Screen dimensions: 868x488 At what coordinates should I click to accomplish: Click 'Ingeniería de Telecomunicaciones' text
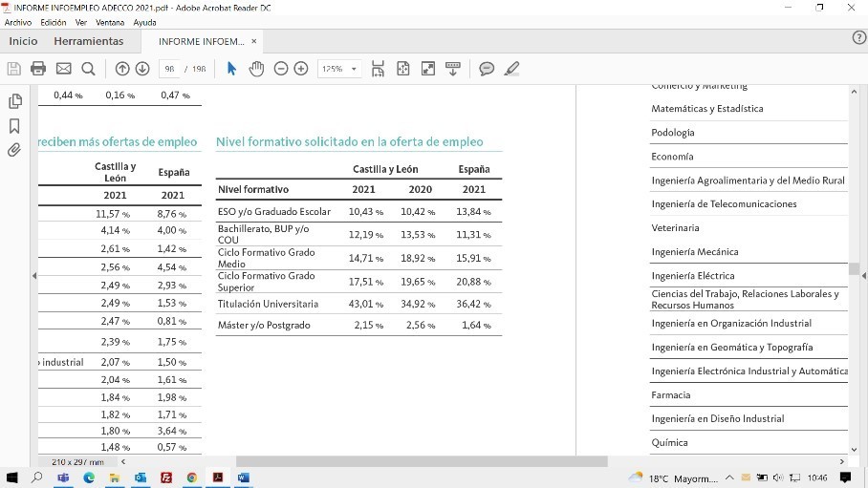coord(724,204)
